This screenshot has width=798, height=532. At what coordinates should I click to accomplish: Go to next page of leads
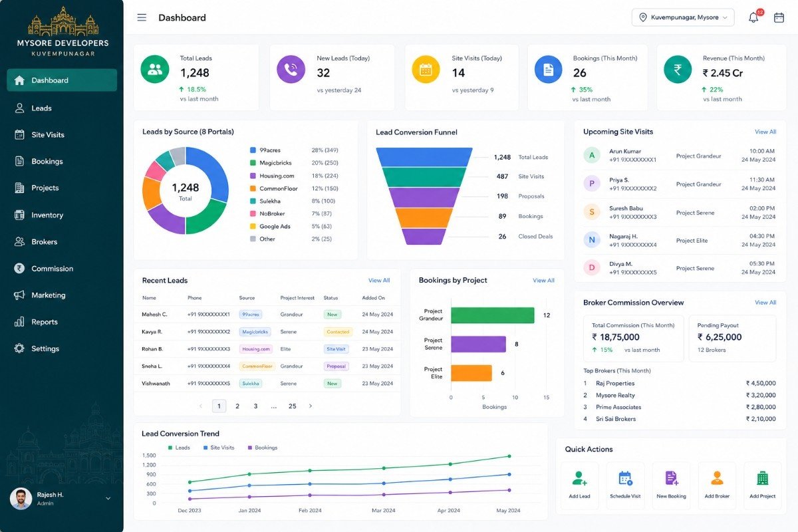[310, 406]
